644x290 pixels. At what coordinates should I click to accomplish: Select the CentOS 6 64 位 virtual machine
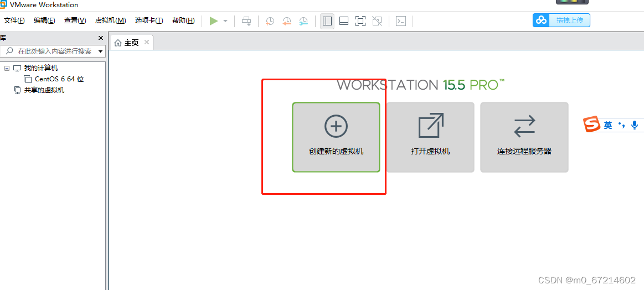click(x=60, y=79)
